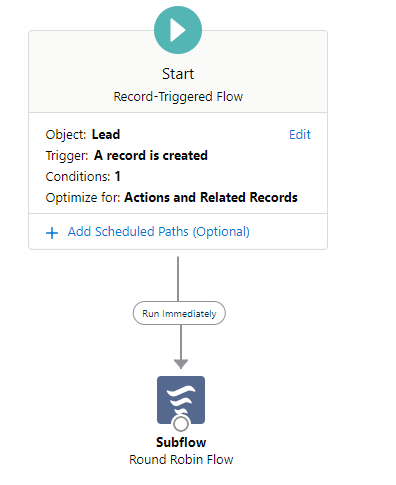
Task: Select the Run Immediately path label
Action: tap(179, 313)
